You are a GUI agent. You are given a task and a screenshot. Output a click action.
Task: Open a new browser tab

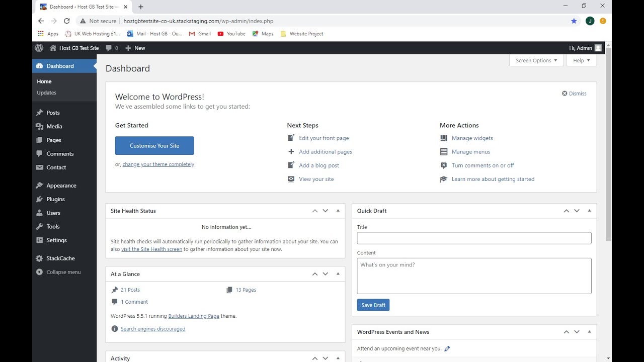(141, 7)
